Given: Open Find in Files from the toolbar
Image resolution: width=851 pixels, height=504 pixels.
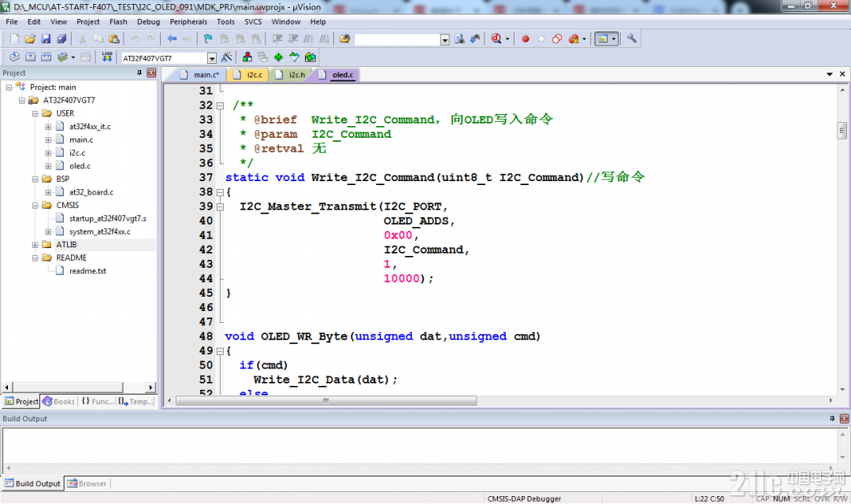Looking at the screenshot, I should tap(344, 39).
